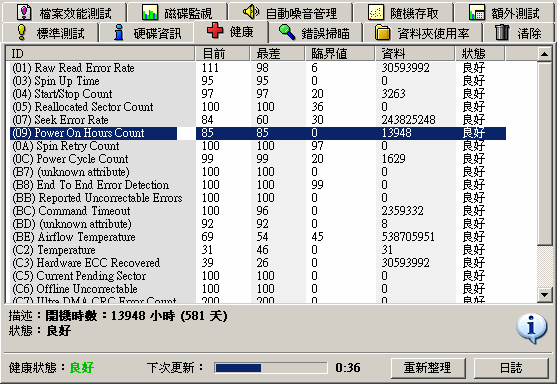Click the vertical scrollbar thumb
The height and width of the screenshot is (384, 557).
point(545,153)
